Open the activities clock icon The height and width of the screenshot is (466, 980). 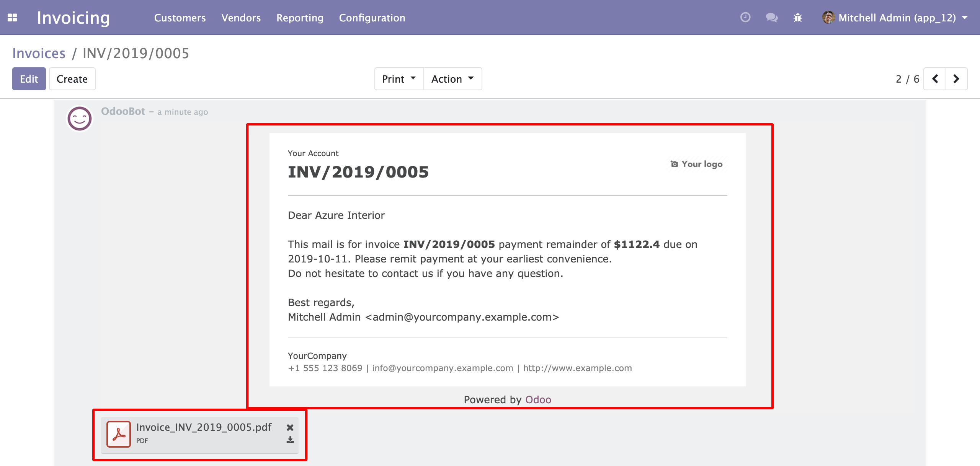[745, 18]
